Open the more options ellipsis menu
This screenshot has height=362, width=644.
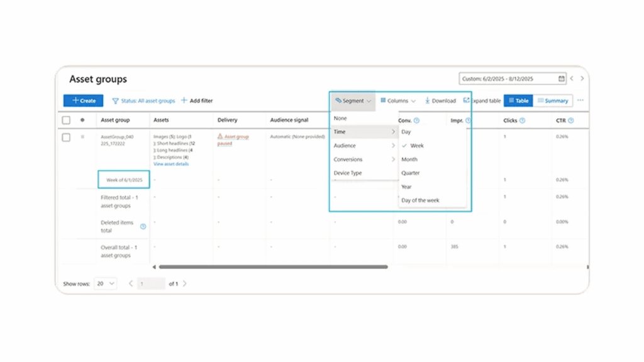(x=580, y=101)
